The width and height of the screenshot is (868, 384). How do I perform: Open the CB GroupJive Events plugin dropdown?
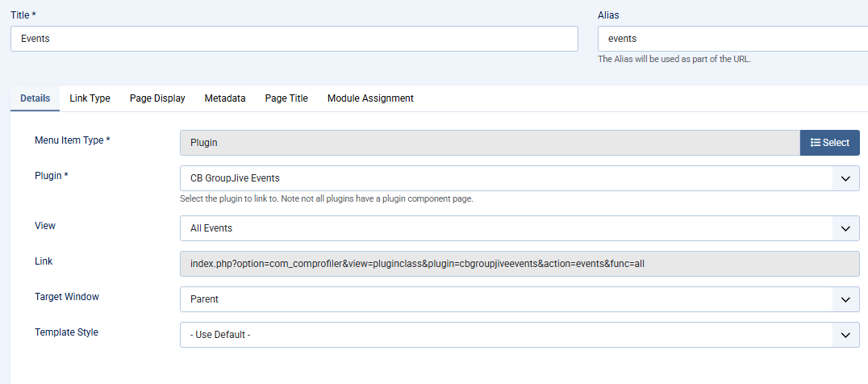(x=520, y=179)
